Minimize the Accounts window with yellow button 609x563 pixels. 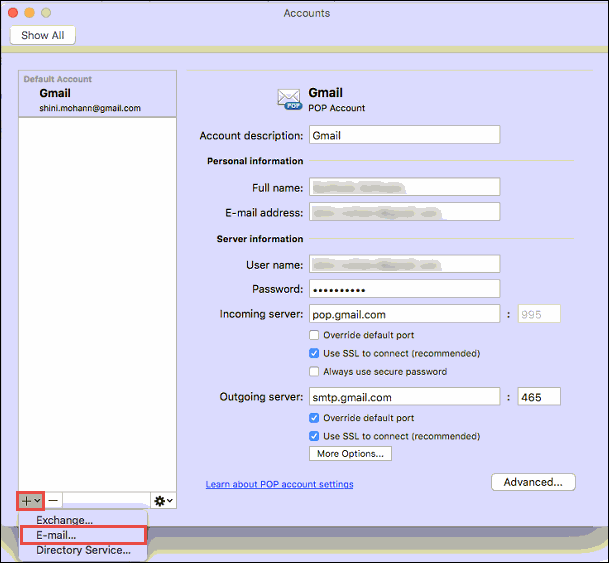(30, 13)
